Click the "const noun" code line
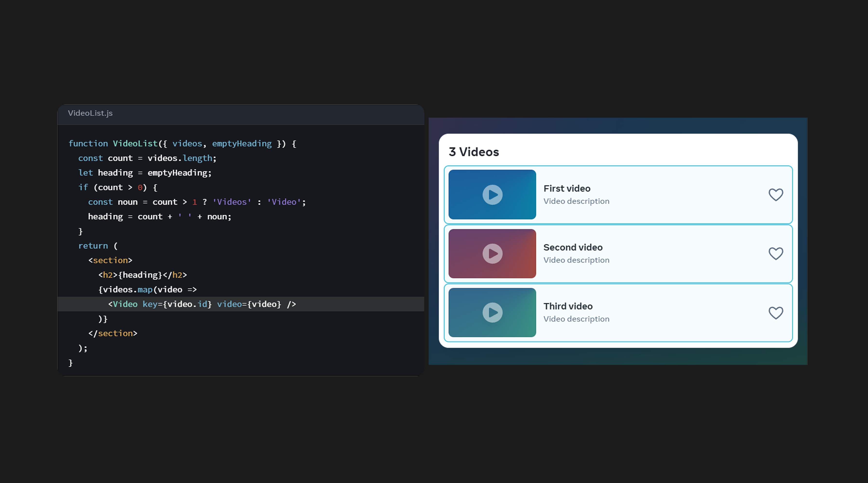The height and width of the screenshot is (483, 868). click(197, 202)
